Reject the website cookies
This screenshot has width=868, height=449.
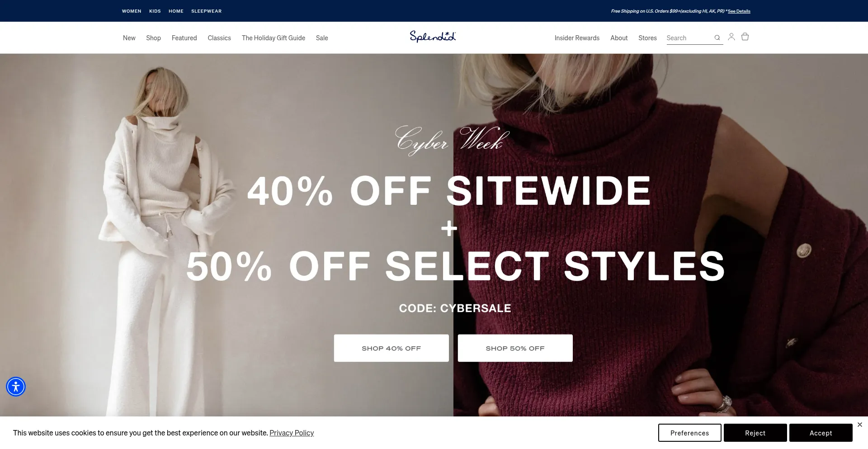point(755,433)
